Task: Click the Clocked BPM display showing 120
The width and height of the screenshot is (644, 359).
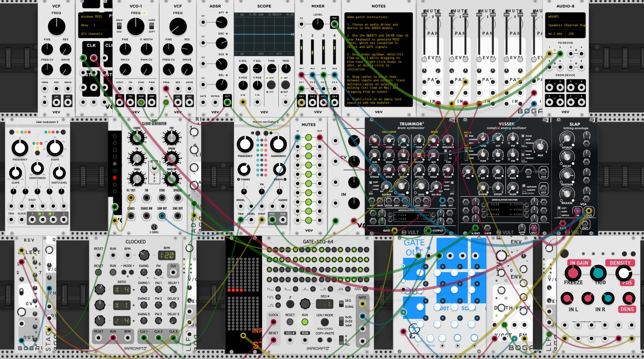Action: (167, 255)
